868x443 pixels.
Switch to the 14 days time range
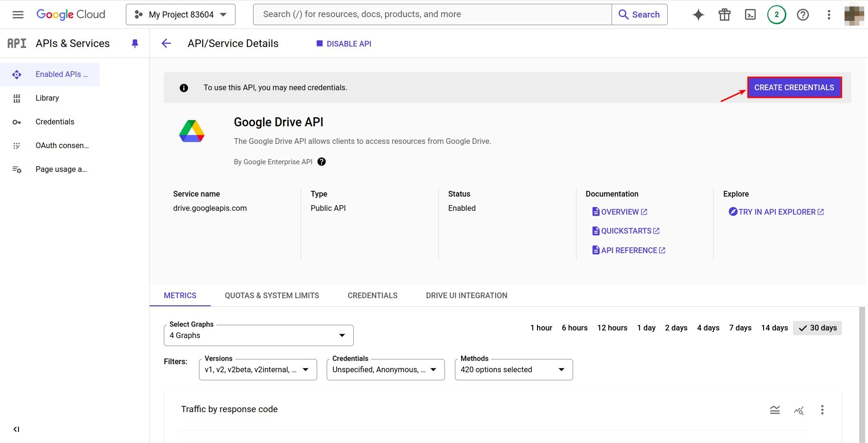click(x=774, y=328)
